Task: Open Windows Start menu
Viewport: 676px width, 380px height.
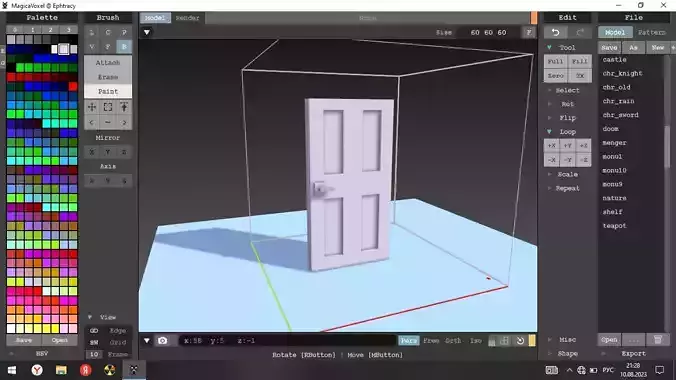Action: pos(12,370)
